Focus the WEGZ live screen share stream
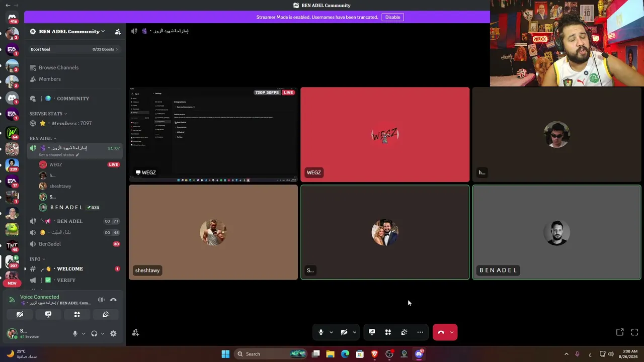Image resolution: width=644 pixels, height=362 pixels. coord(213,135)
